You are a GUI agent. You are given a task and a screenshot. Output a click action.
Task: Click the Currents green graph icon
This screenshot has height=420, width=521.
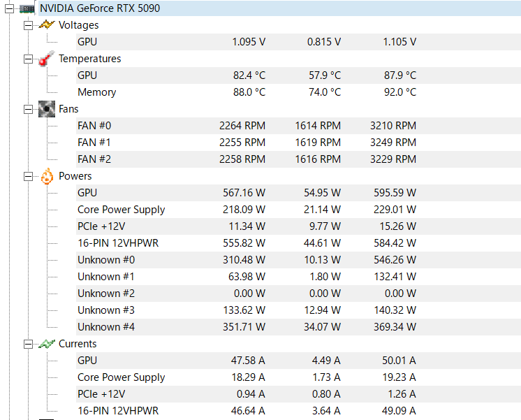(47, 344)
